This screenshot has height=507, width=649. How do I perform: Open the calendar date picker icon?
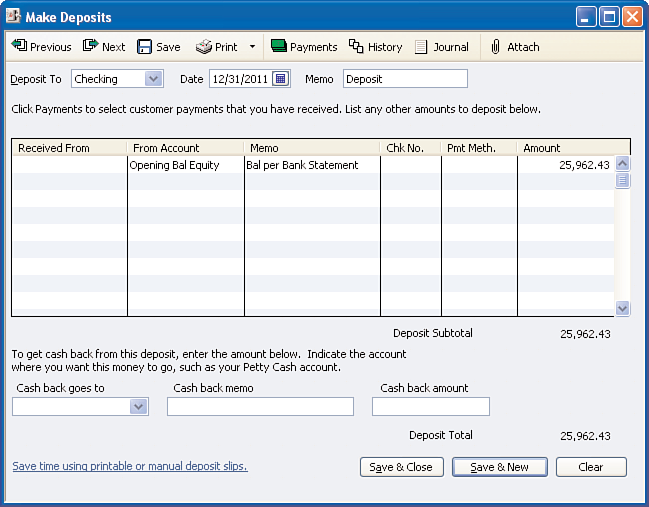[281, 79]
